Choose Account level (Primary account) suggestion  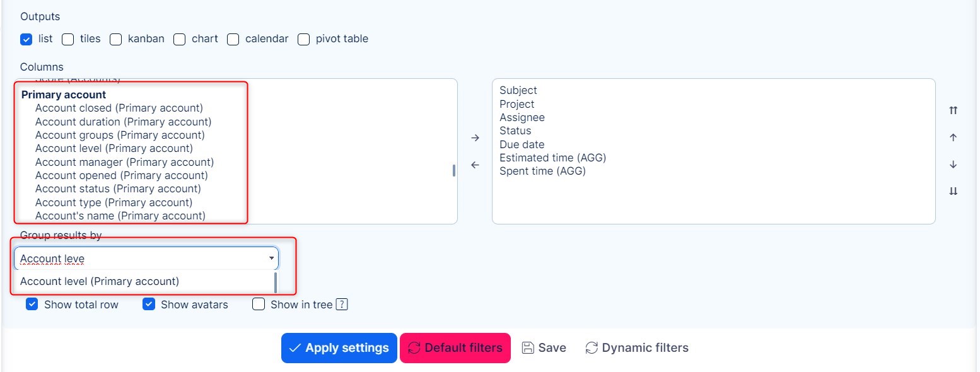click(x=100, y=282)
